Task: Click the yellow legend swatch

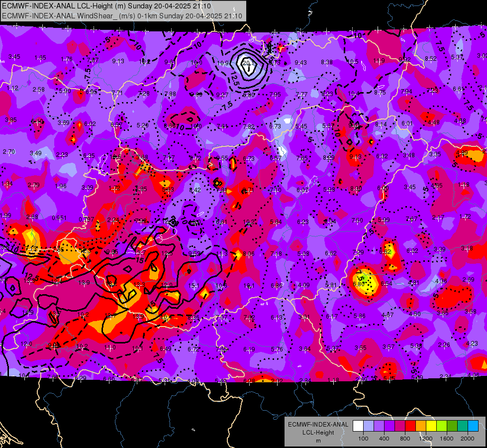Action: tap(431, 426)
